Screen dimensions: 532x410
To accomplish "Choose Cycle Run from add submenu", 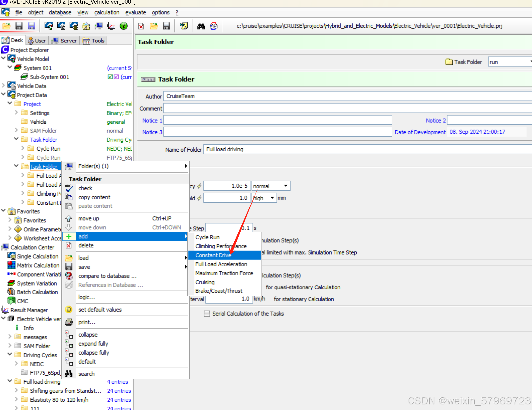I will pyautogui.click(x=224, y=237).
